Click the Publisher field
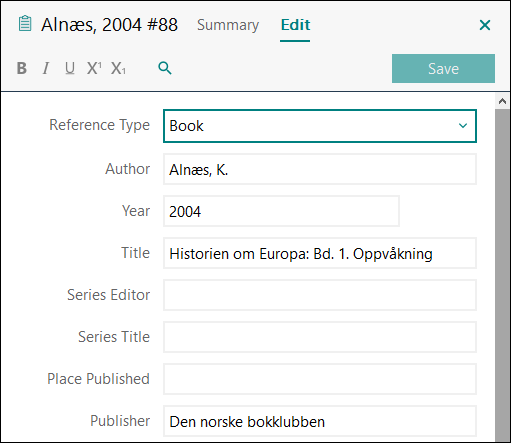Screen dimensions: 511x443 (320, 421)
